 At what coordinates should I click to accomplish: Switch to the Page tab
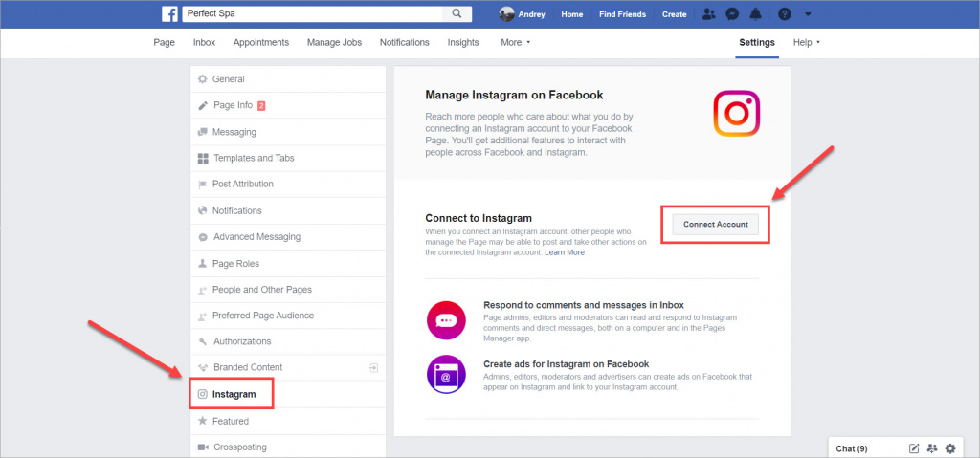164,42
